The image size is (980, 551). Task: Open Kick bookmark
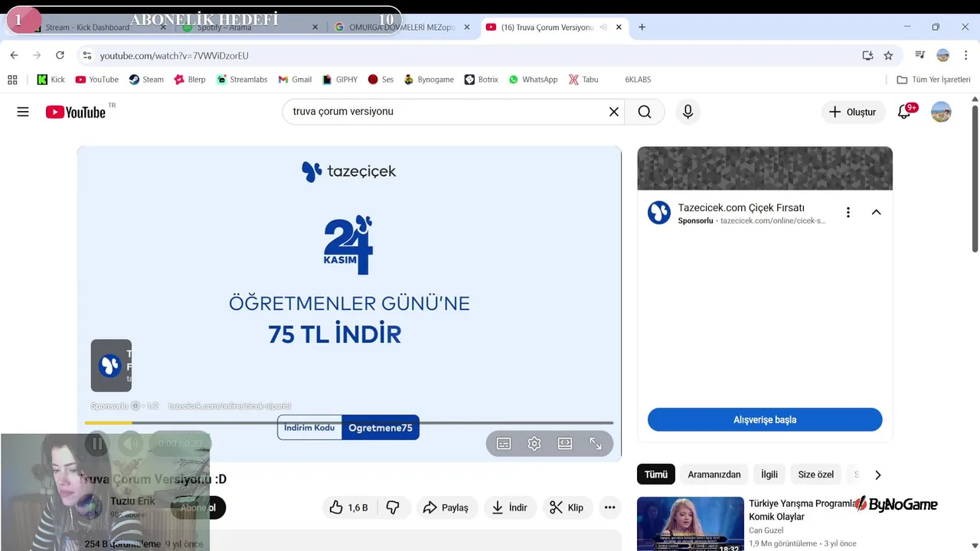(x=51, y=80)
